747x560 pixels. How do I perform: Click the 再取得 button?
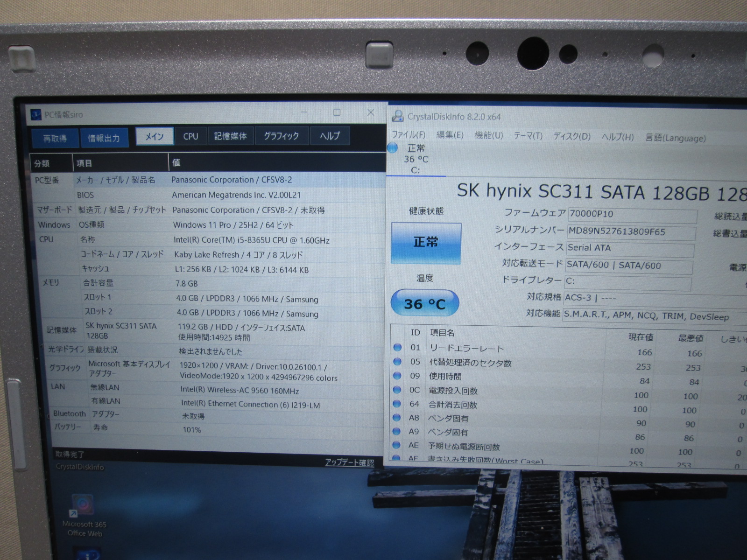(55, 138)
